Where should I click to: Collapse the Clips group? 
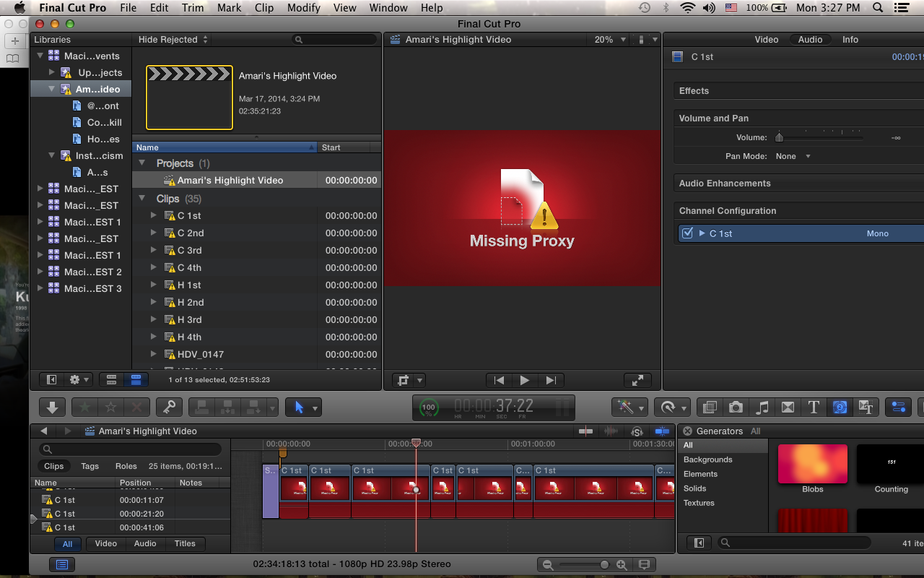[142, 198]
